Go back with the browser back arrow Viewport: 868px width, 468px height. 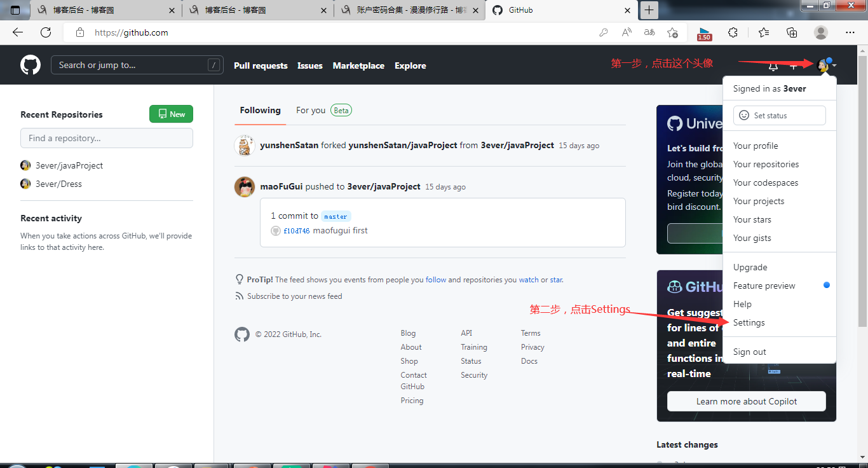pos(18,32)
